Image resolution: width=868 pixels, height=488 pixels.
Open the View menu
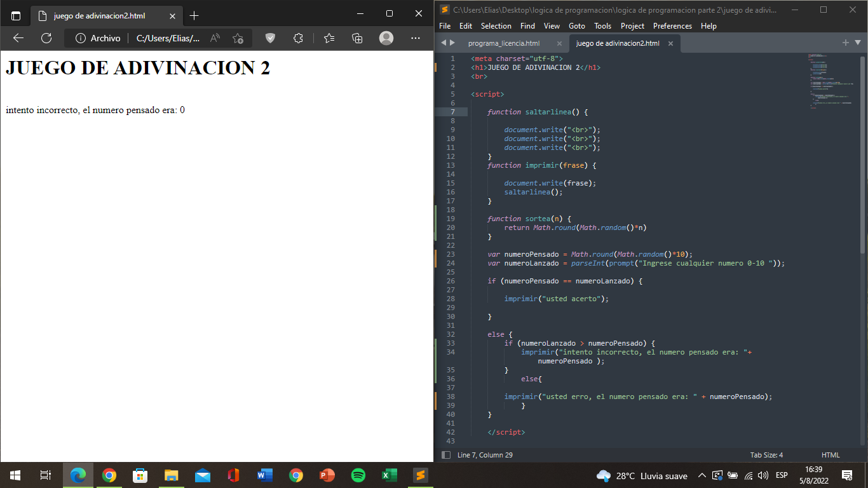(x=552, y=26)
